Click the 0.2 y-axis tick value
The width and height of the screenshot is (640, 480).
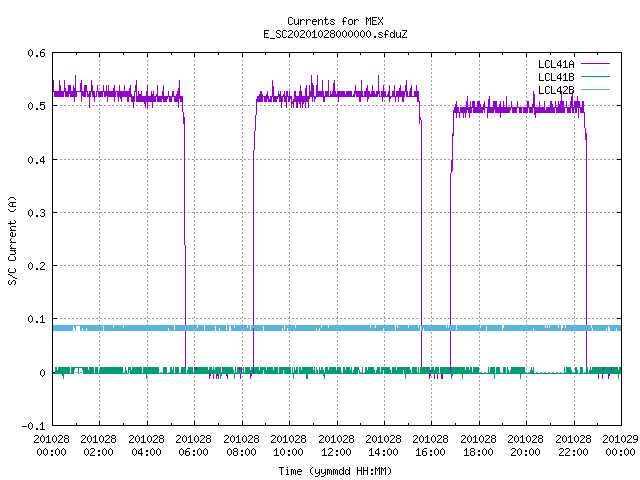point(36,266)
